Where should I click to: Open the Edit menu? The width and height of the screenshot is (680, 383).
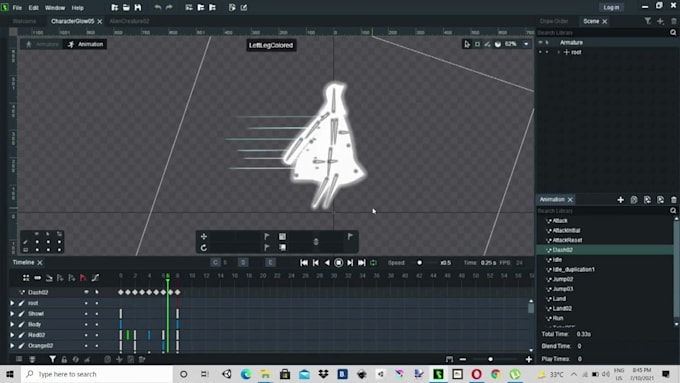[33, 8]
